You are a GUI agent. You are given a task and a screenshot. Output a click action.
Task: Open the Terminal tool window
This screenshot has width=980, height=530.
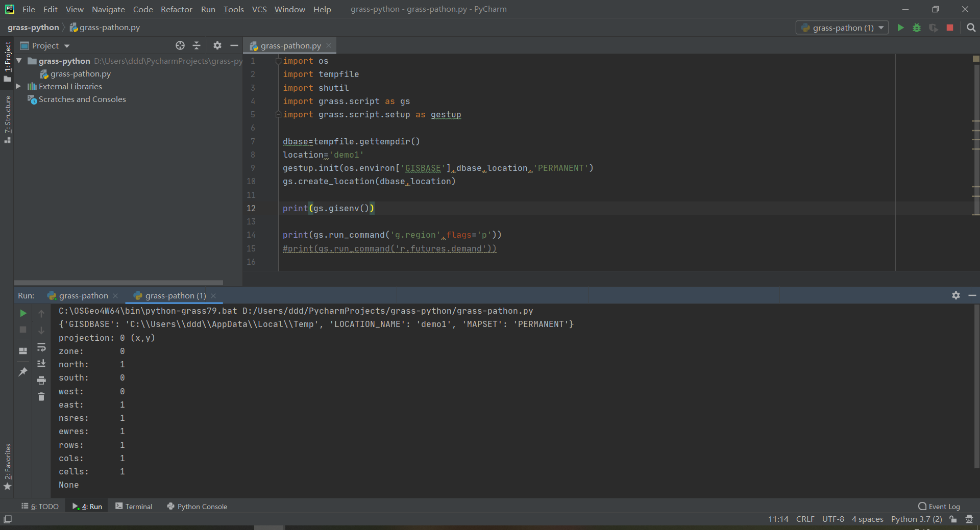pyautogui.click(x=134, y=507)
